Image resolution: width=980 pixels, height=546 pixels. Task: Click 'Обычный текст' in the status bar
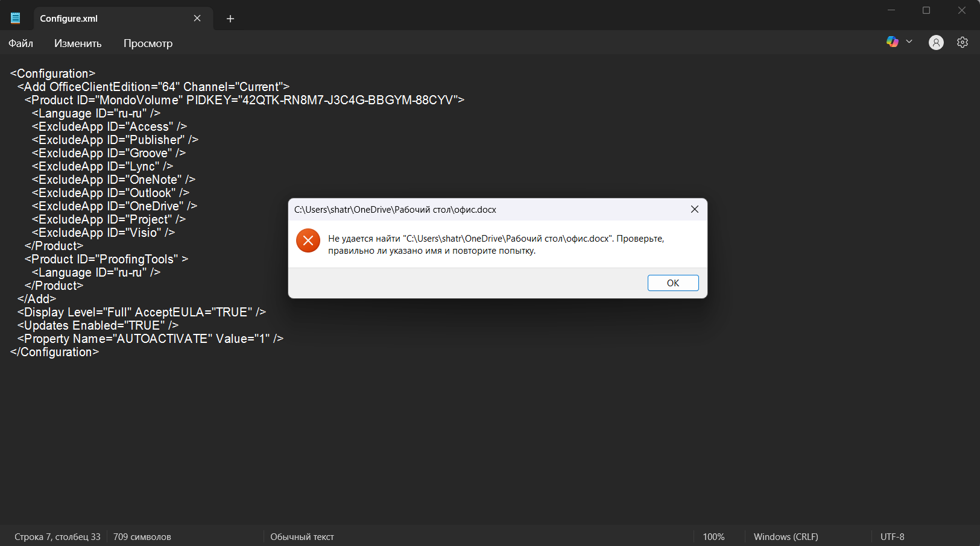(x=302, y=537)
